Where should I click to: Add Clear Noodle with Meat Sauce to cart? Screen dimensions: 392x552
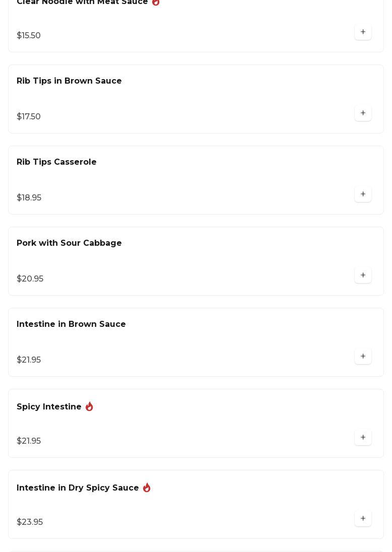click(x=363, y=32)
